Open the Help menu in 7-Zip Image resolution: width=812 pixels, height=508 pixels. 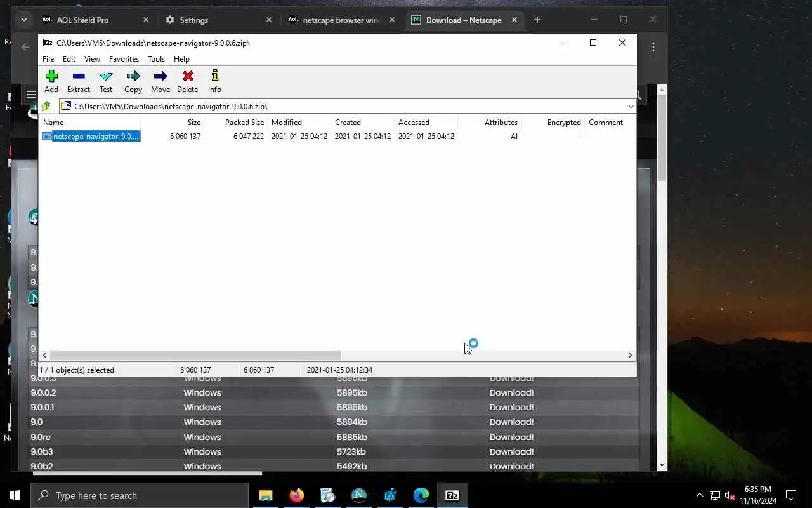click(x=181, y=59)
